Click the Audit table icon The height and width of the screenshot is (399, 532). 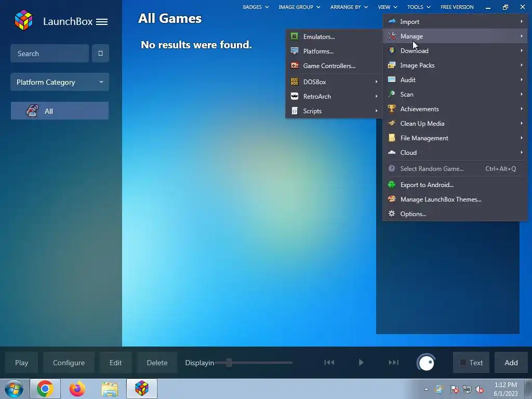pyautogui.click(x=392, y=79)
